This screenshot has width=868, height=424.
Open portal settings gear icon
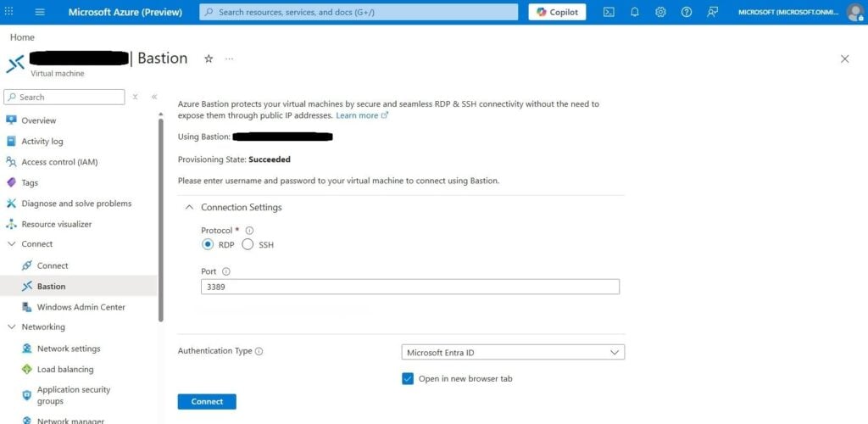click(660, 12)
